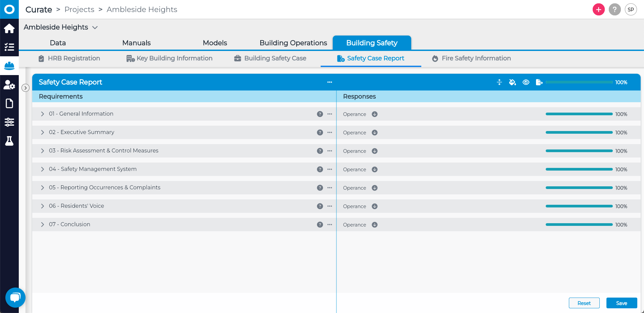Screen dimensions: 644x313
Task: Toggle collapse-all rows icon in report header
Action: (499, 82)
